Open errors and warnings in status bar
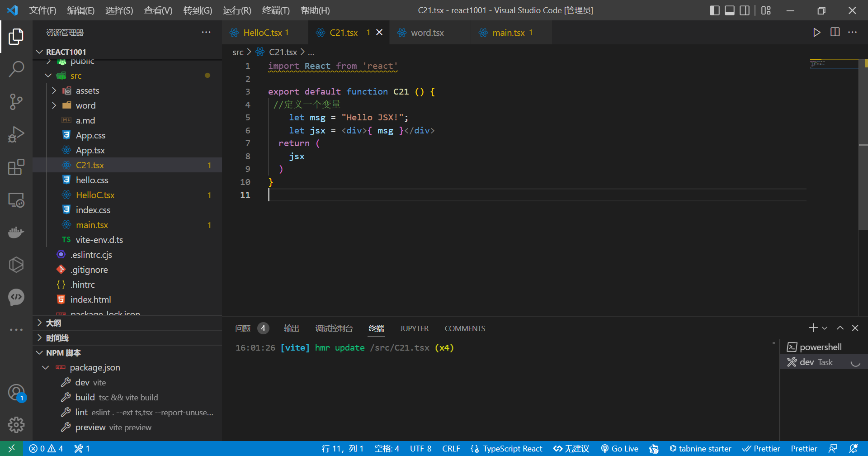This screenshot has height=456, width=868. click(46, 449)
